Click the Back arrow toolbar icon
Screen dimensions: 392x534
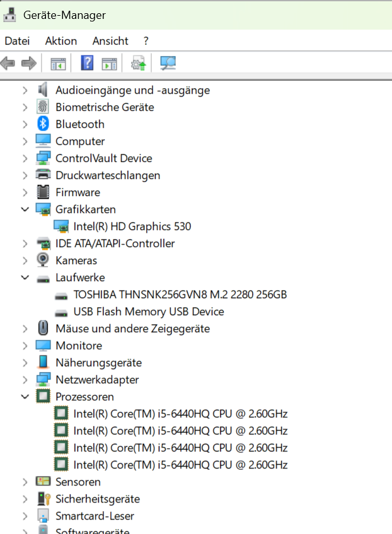click(x=8, y=63)
